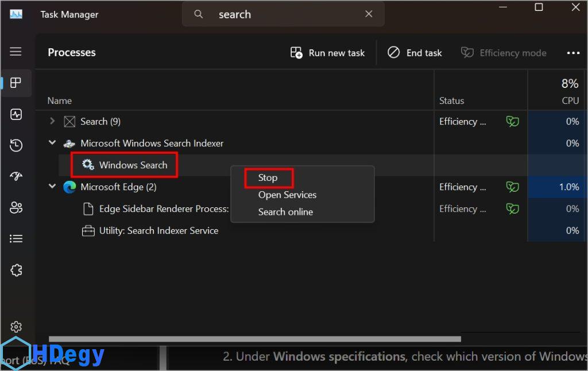The width and height of the screenshot is (588, 371).
Task: Choose Stop from the context menu
Action: click(268, 178)
